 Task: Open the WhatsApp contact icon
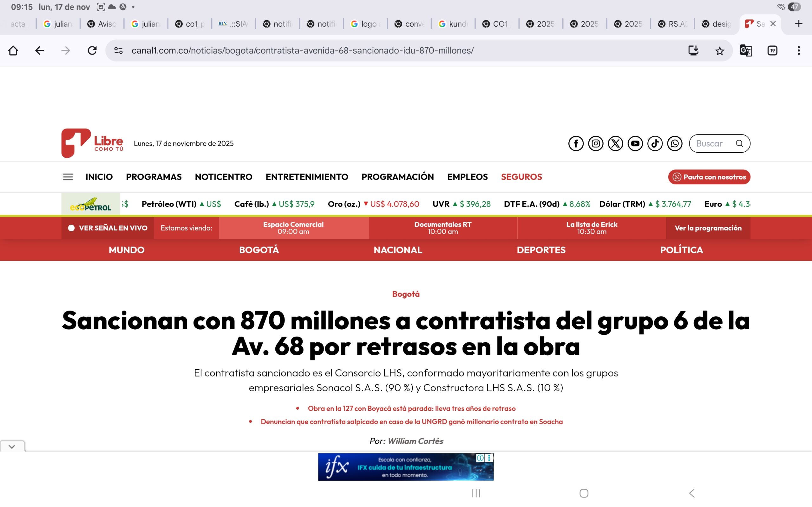point(675,143)
